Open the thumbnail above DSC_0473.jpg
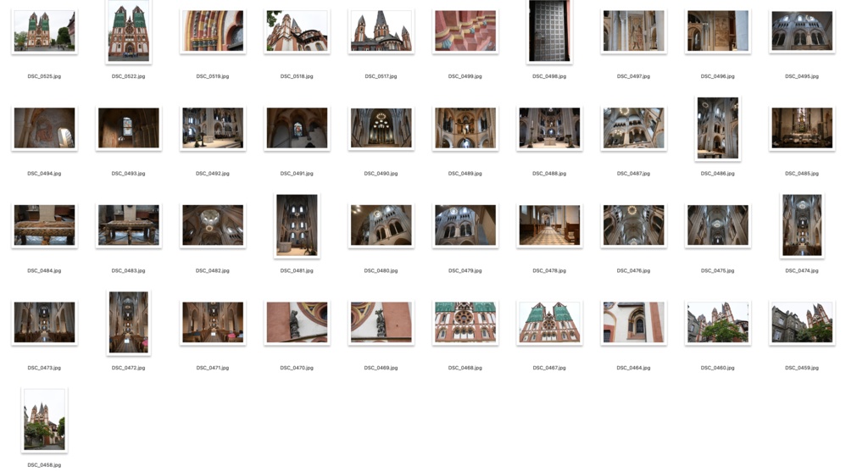The image size is (868, 472). click(44, 323)
